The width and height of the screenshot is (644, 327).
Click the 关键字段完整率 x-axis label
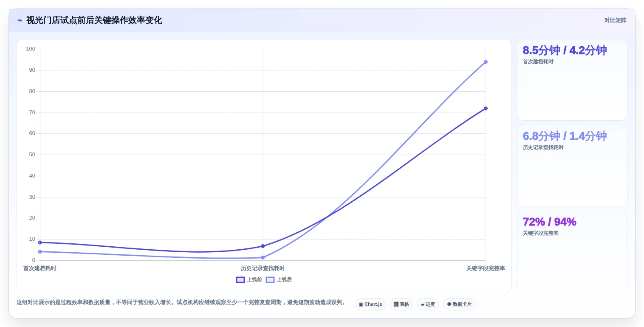486,268
